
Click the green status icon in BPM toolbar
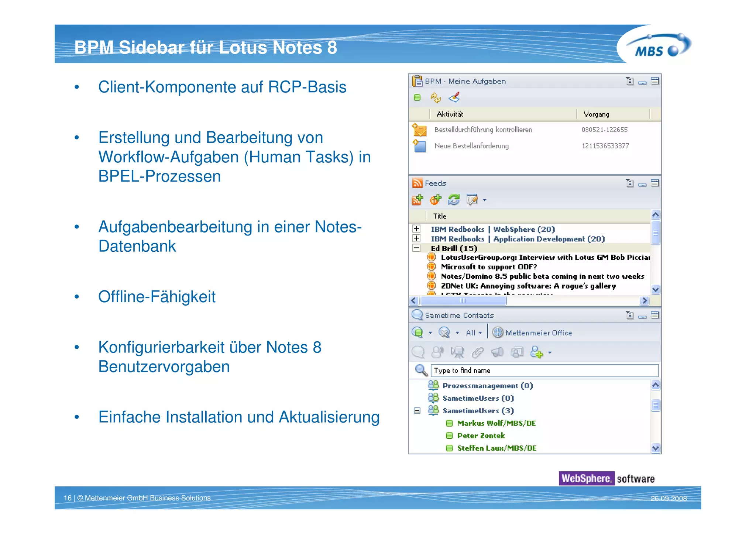click(x=417, y=97)
